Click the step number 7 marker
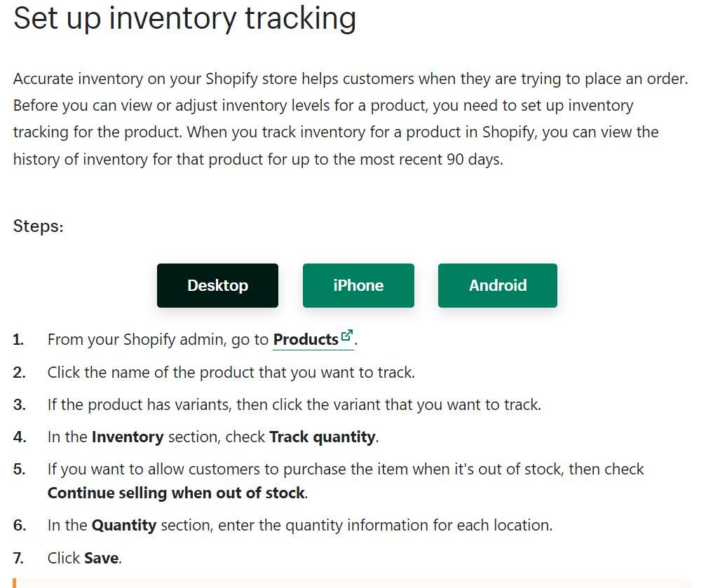 coord(19,558)
